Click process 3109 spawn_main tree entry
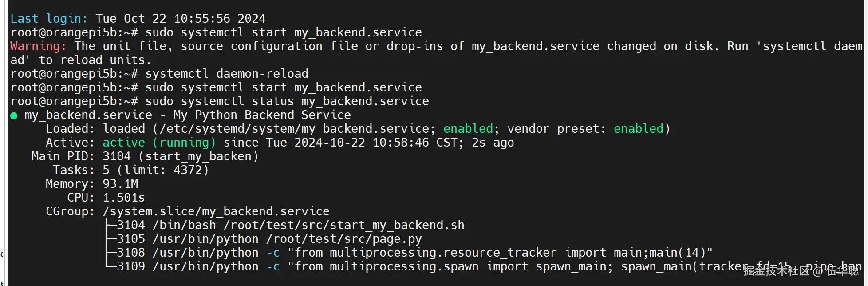This screenshot has width=868, height=286. click(x=489, y=266)
